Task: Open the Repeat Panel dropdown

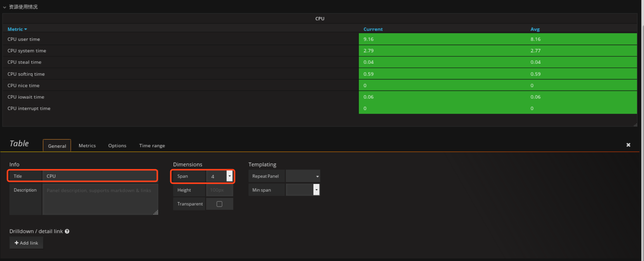Action: [303, 176]
